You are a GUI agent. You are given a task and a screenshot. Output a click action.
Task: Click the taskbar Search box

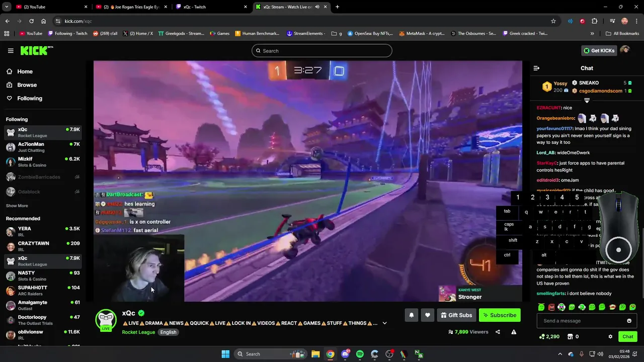pyautogui.click(x=271, y=354)
